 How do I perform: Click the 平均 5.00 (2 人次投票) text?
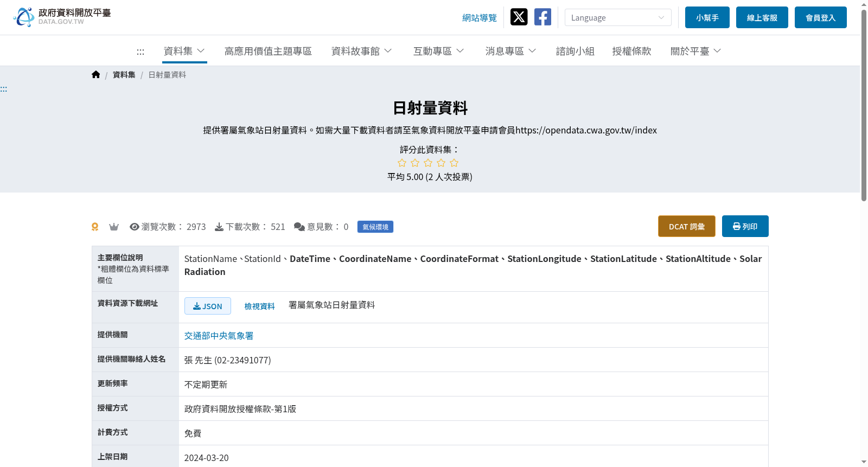(430, 177)
